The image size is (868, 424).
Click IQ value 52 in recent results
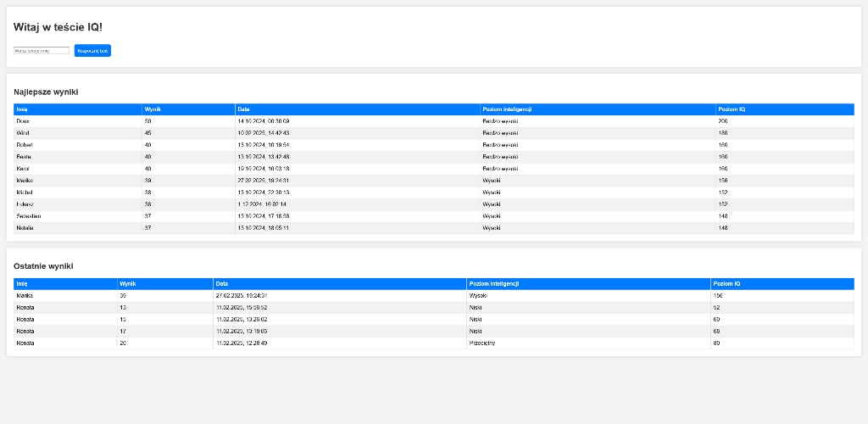click(717, 308)
